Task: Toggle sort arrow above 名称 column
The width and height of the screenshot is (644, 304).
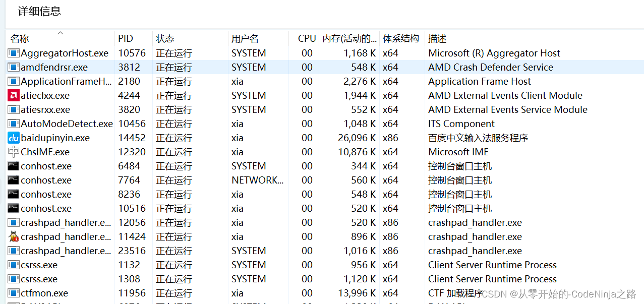Action: (60, 33)
